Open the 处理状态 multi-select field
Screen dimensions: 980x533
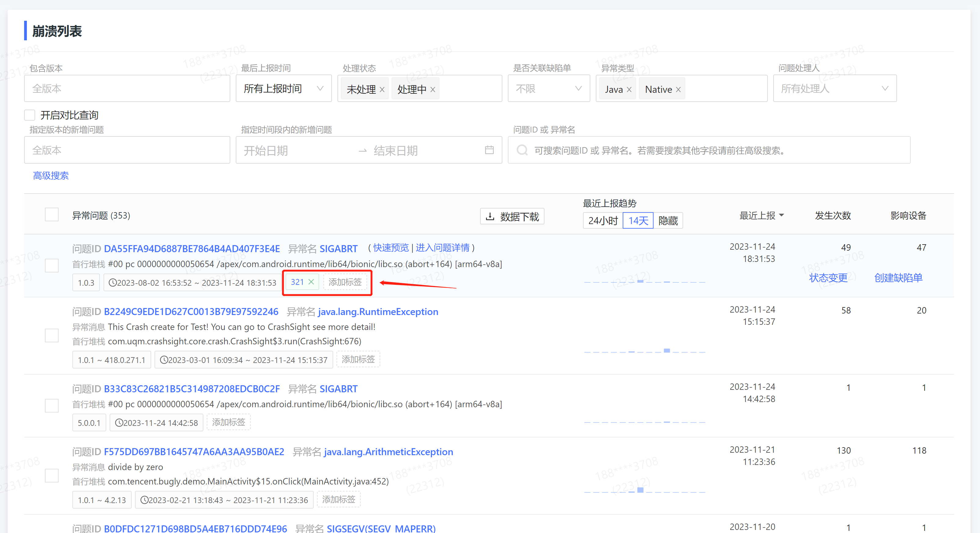tap(420, 88)
